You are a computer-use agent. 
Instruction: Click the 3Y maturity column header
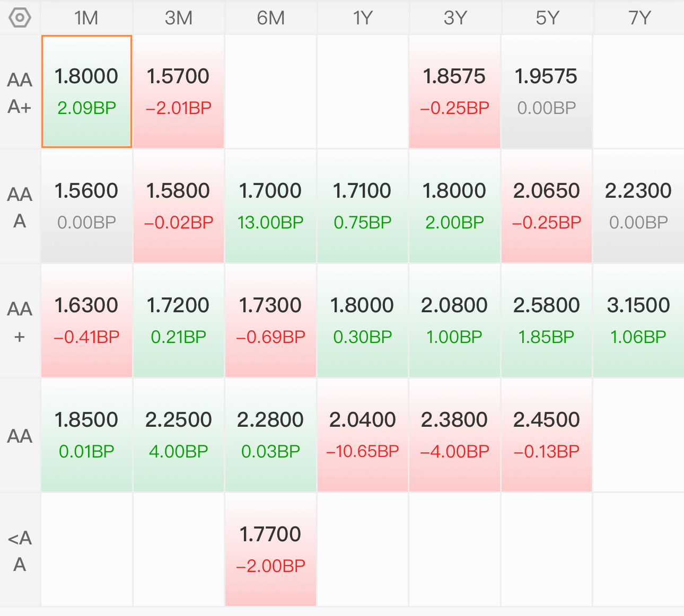click(455, 18)
